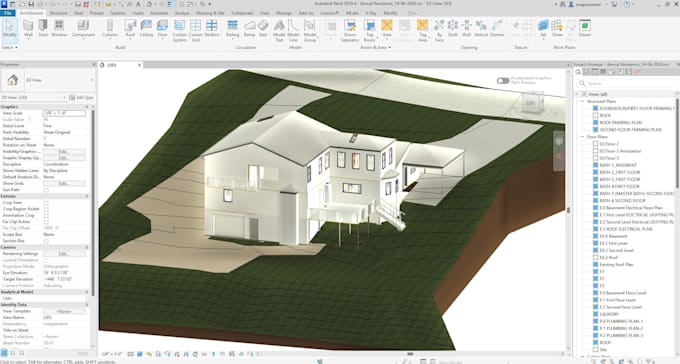Select the Curtain System tool

[179, 30]
